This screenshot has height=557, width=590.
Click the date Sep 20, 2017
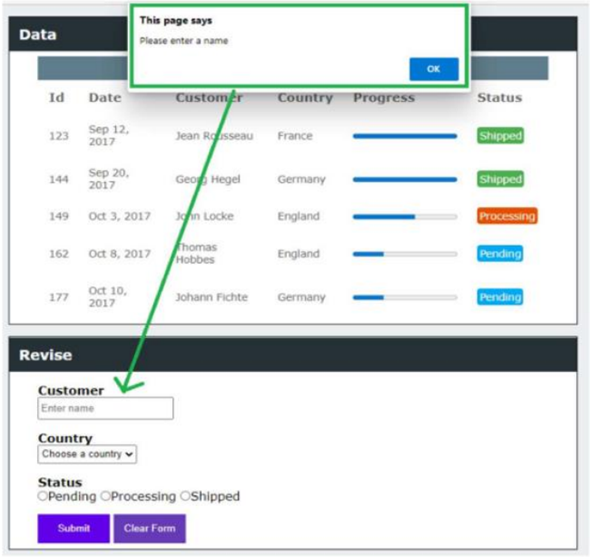pos(109,179)
